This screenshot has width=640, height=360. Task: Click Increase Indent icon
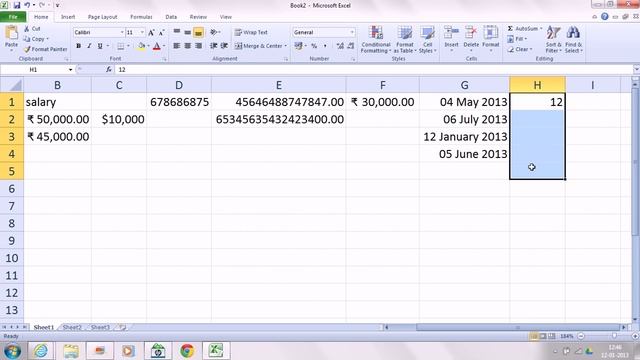tap(224, 46)
